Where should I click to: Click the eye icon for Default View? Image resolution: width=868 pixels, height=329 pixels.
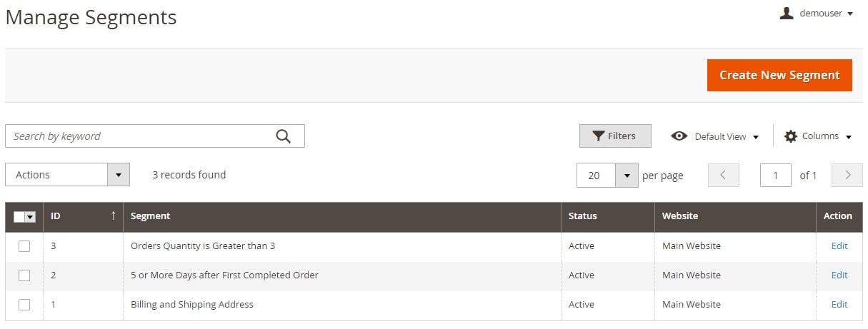pyautogui.click(x=679, y=136)
